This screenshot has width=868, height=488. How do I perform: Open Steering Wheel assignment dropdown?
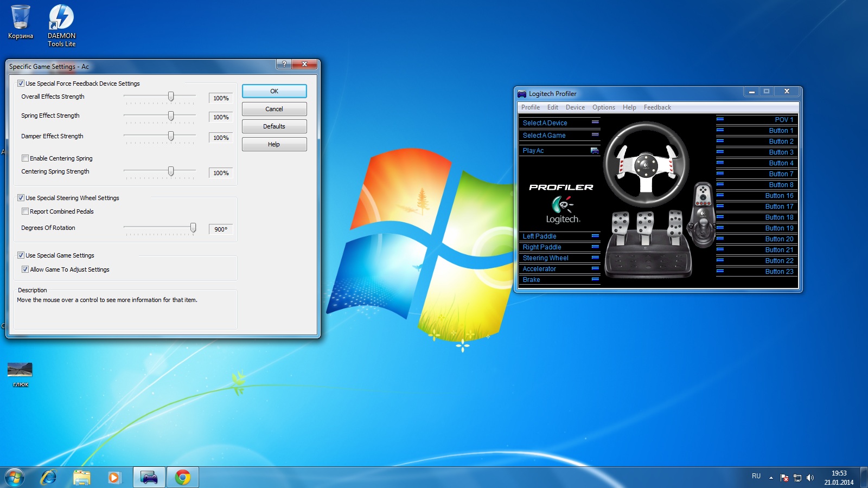595,258
